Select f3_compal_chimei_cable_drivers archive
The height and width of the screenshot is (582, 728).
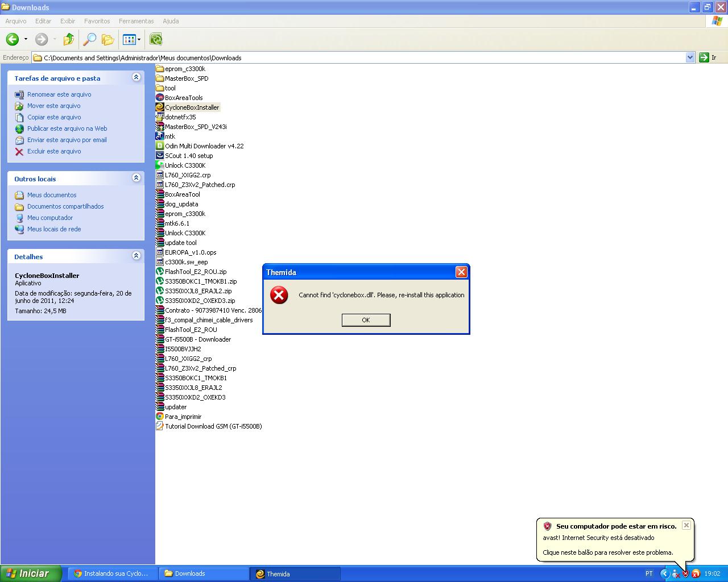coord(204,320)
